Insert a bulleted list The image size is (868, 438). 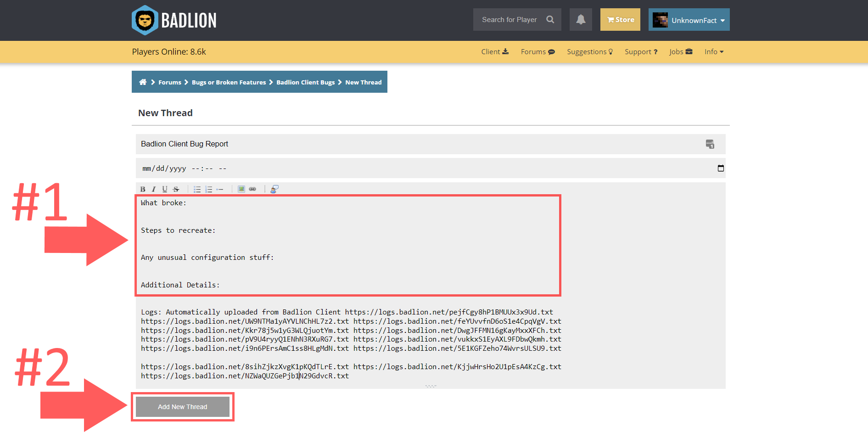point(197,189)
